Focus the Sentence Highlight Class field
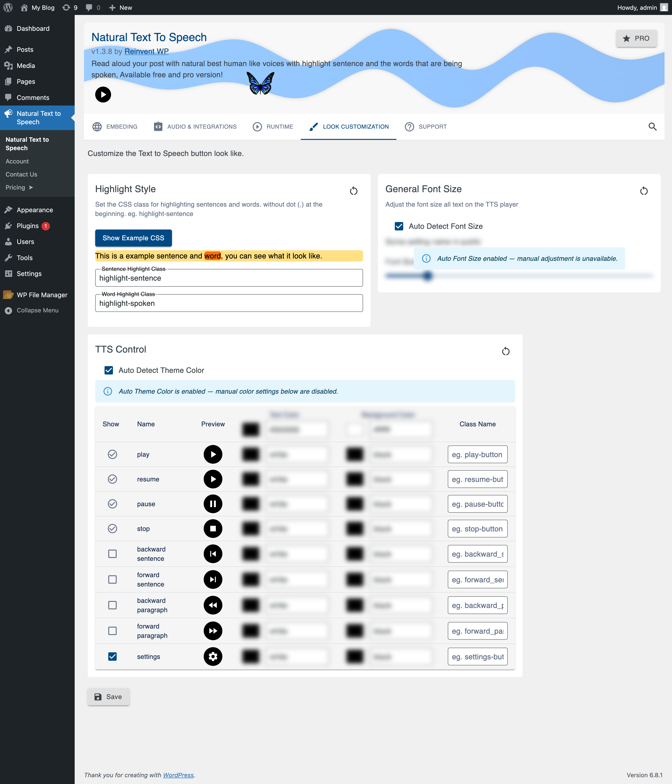The width and height of the screenshot is (672, 784). coord(229,278)
